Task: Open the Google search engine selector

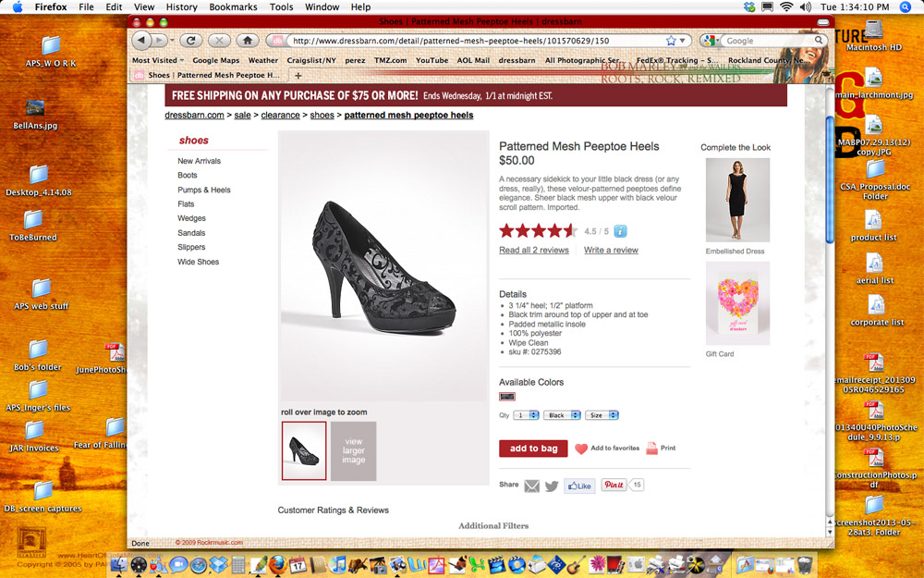Action: (710, 40)
